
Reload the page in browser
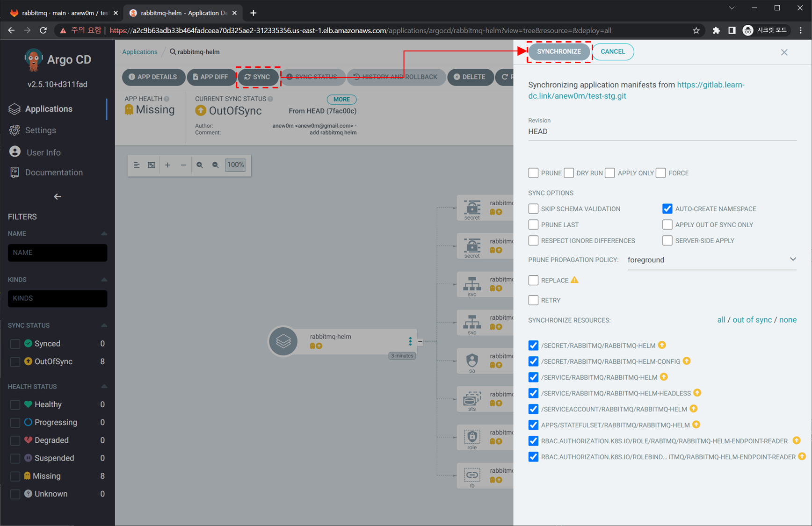[43, 30]
